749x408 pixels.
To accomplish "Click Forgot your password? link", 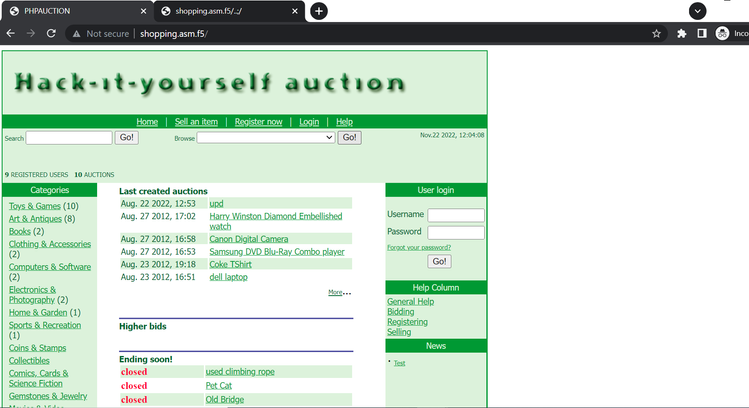I will pos(419,247).
